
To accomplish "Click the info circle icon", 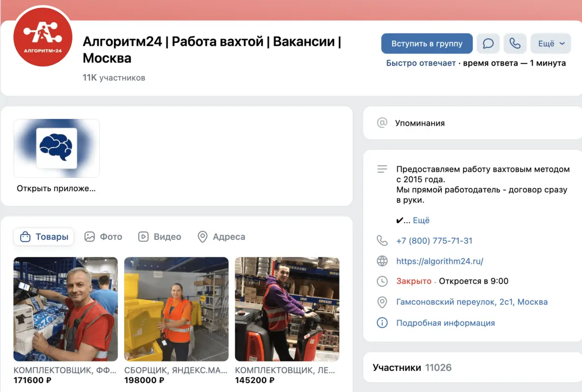I will (382, 323).
